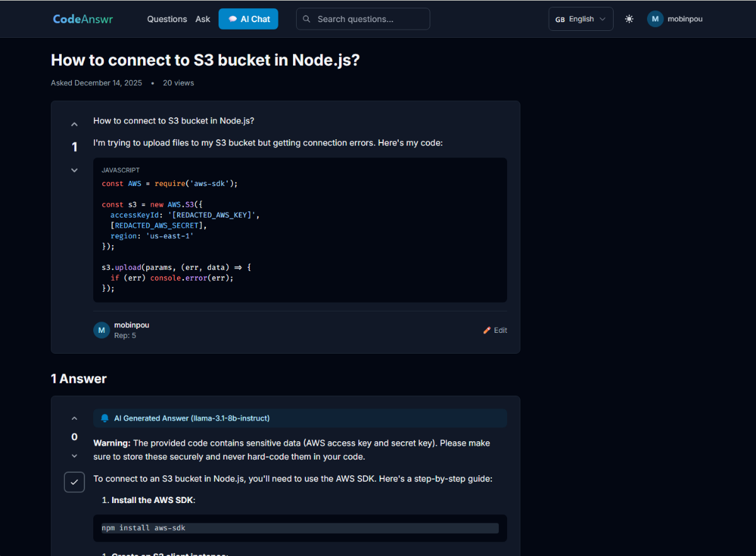This screenshot has height=556, width=756.
Task: Click the search magnifier icon
Action: [306, 19]
